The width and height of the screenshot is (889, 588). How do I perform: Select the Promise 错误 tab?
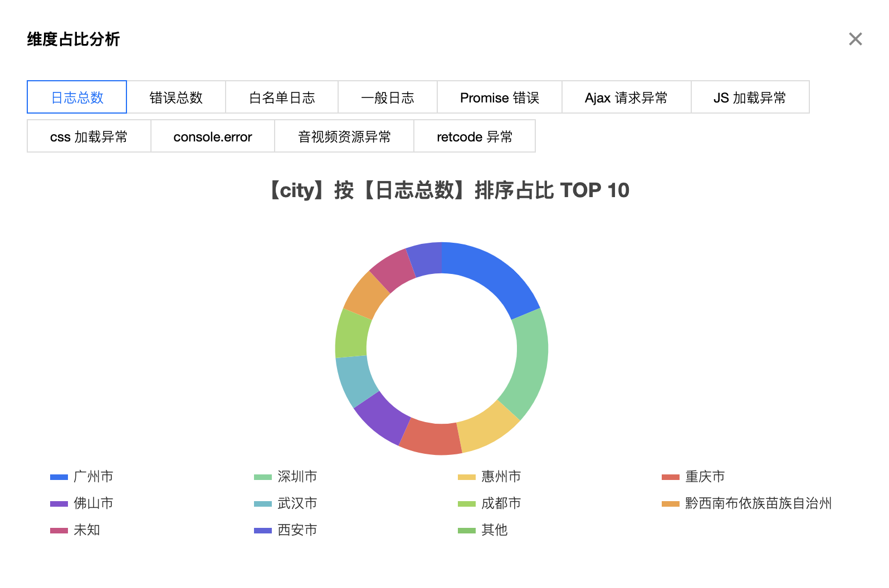pos(500,97)
